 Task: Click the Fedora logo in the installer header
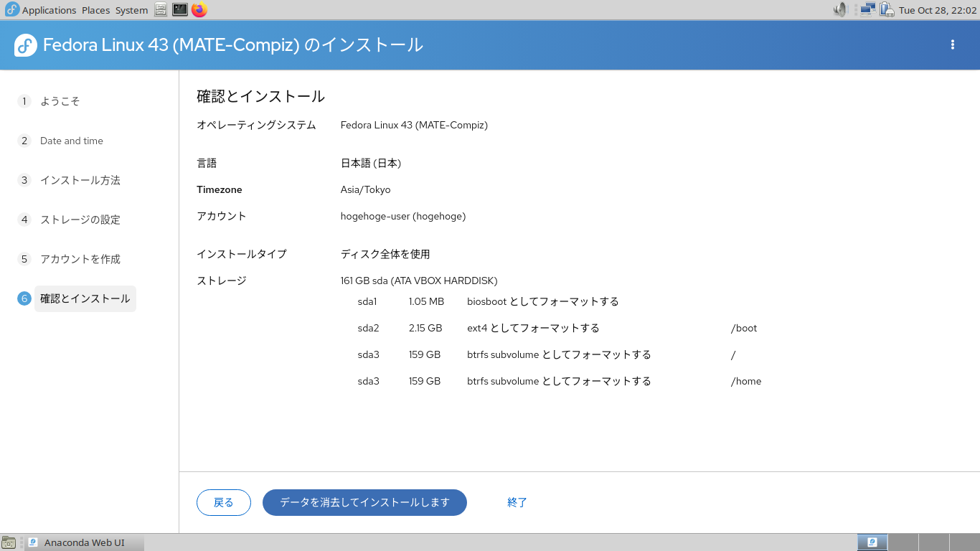point(26,45)
